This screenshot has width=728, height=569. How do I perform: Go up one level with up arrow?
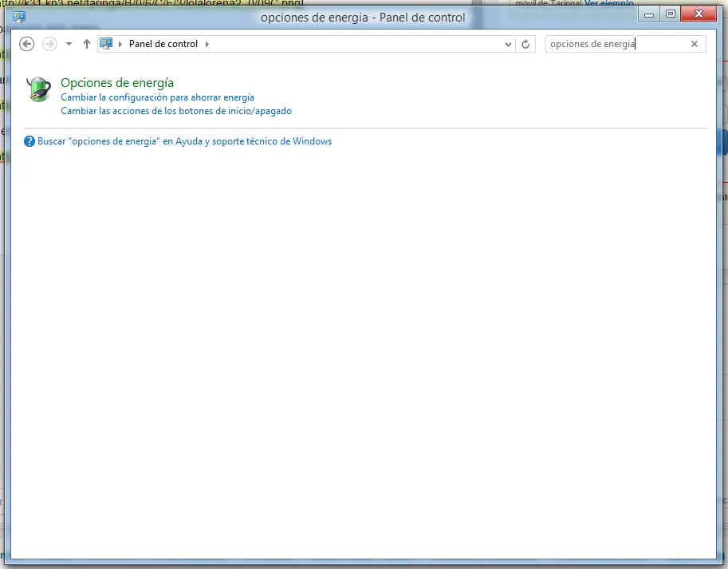86,44
